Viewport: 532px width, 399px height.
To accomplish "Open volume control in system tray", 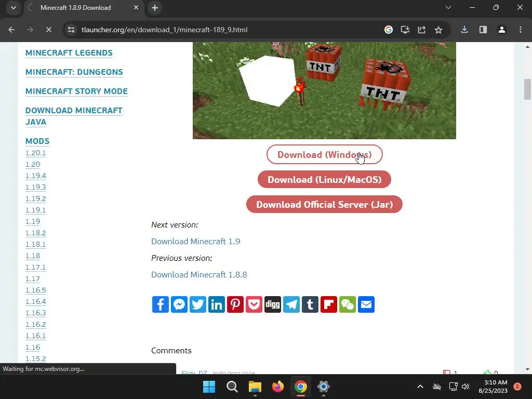I will (465, 387).
